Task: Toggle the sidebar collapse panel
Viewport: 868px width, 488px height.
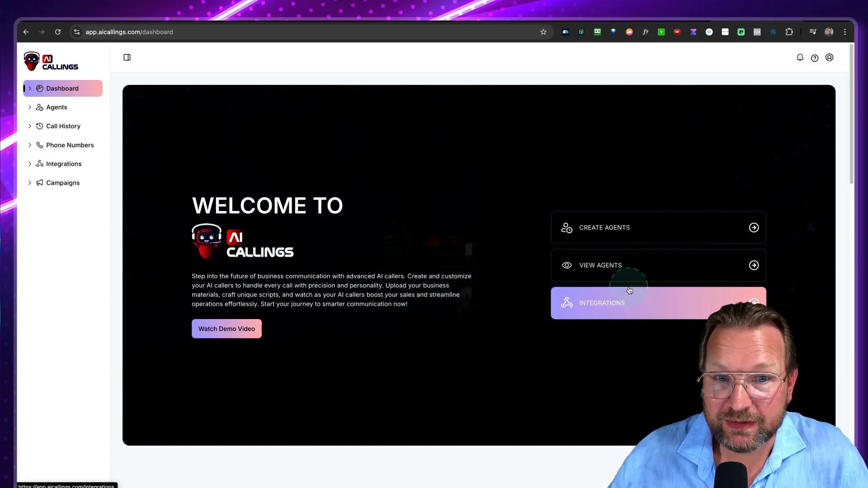Action: click(x=127, y=56)
